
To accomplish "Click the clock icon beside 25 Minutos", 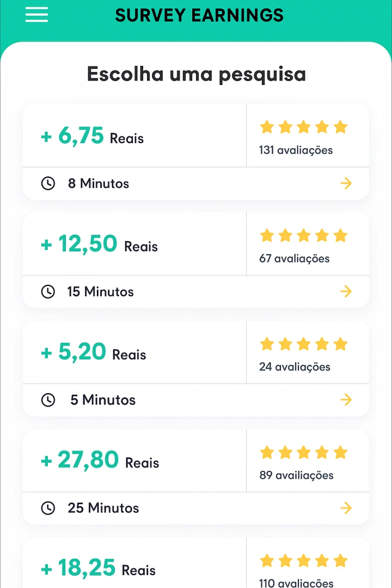I will [48, 509].
